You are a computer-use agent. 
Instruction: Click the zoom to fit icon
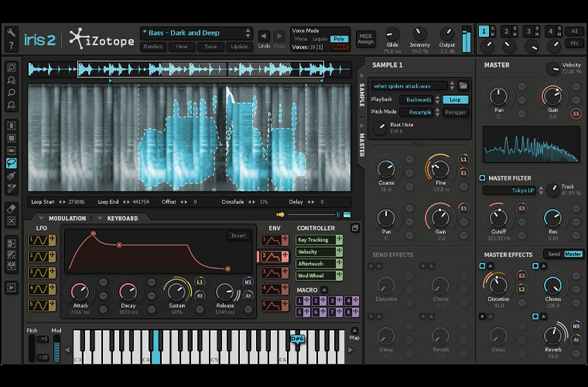point(12,67)
